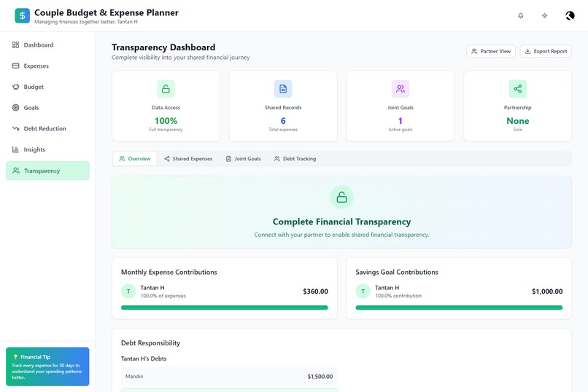Click the Partnership value None
588x392 pixels.
tap(517, 121)
